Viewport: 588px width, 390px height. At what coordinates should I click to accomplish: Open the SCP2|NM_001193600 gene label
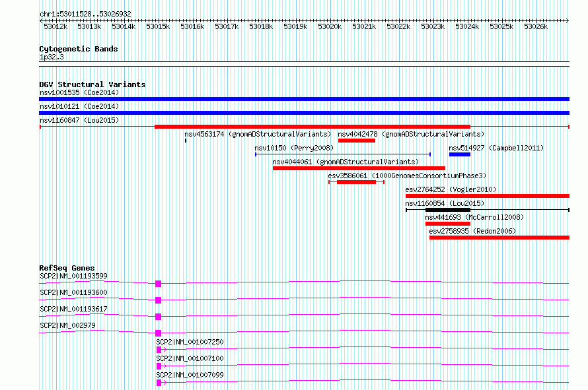click(x=73, y=292)
